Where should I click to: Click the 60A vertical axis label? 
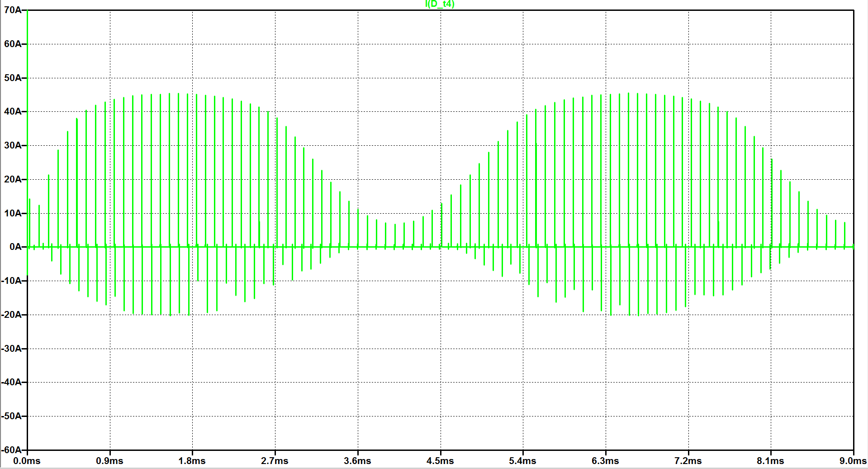[x=13, y=44]
